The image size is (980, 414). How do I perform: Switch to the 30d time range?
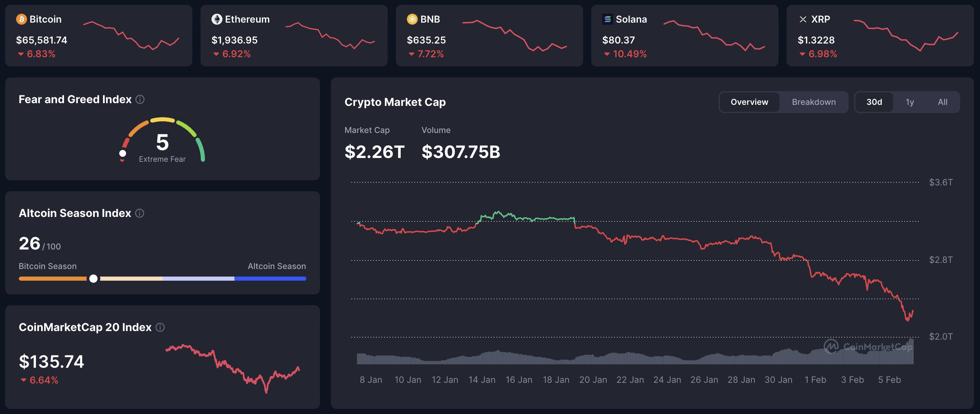874,102
